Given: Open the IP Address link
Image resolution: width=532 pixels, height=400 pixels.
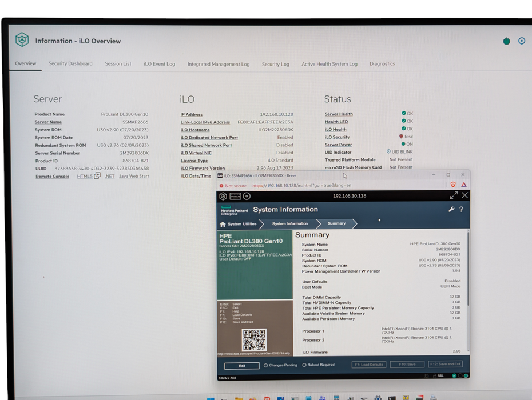Looking at the screenshot, I should pyautogui.click(x=192, y=115).
